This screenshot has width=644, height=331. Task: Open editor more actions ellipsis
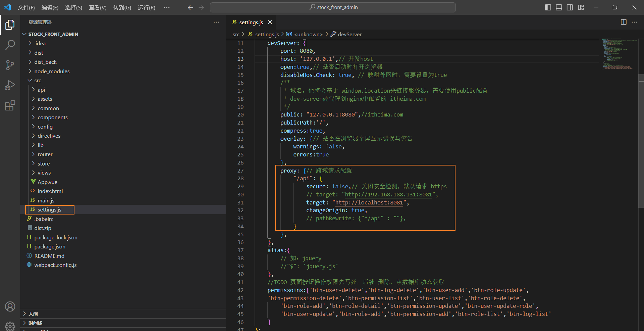pyautogui.click(x=634, y=22)
